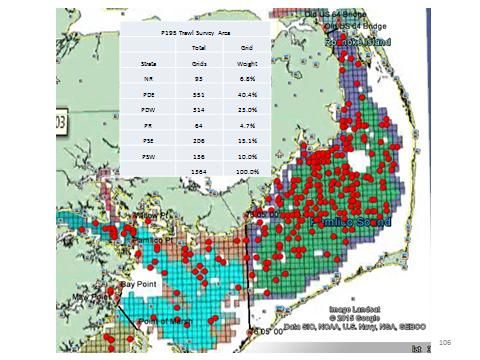Click the slide page number 105
The image size is (480, 360).
tap(445, 342)
